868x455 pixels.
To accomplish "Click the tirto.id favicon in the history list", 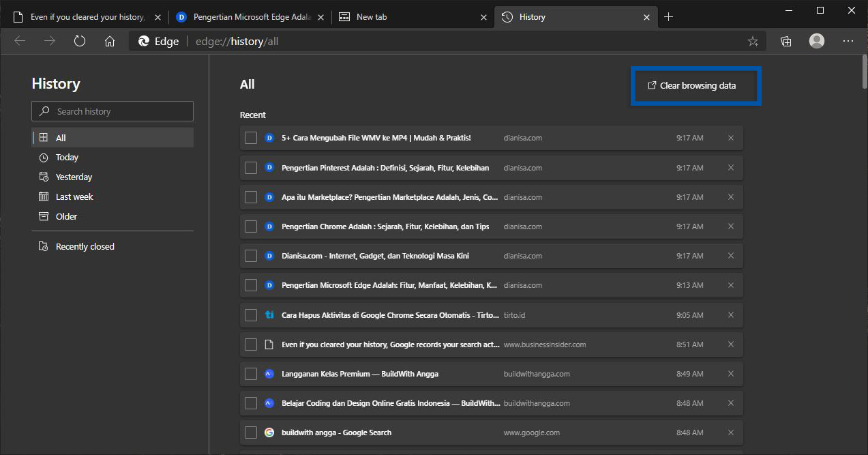I will 269,314.
